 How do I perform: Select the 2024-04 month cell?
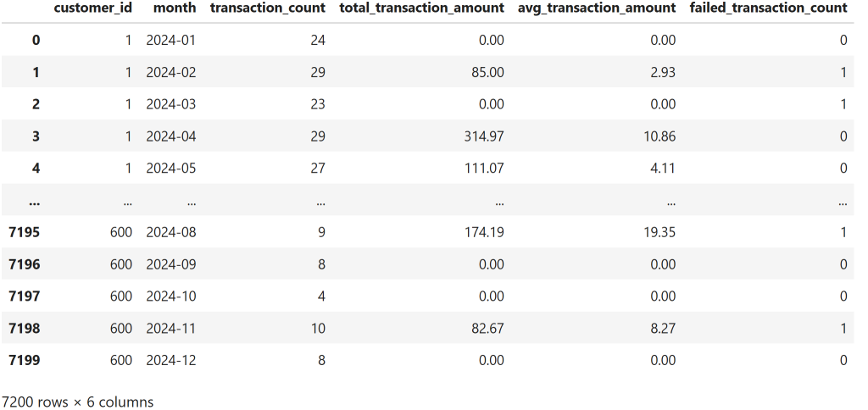[170, 136]
